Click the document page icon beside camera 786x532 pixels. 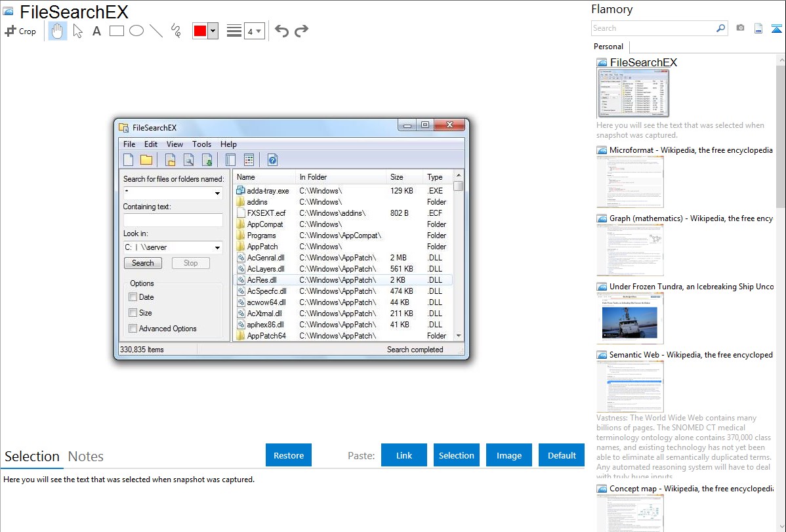tap(758, 28)
